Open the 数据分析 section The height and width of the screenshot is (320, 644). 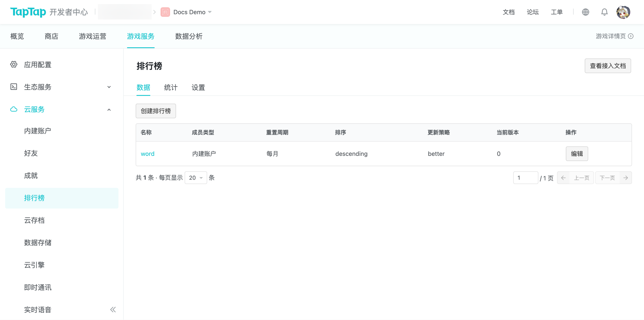click(189, 36)
